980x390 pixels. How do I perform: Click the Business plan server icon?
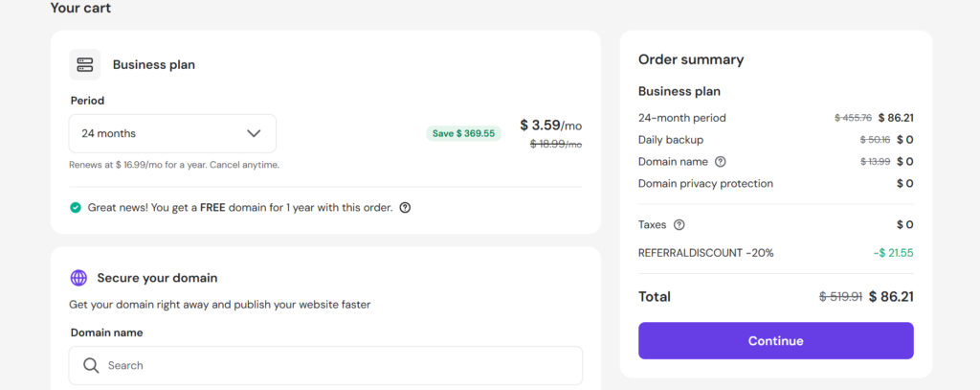(85, 65)
